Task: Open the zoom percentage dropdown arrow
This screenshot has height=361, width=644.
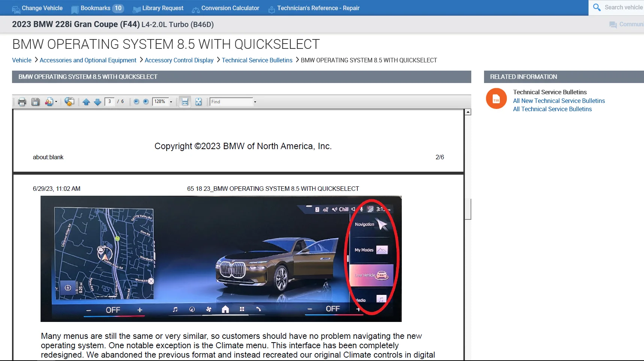Action: 171,102
